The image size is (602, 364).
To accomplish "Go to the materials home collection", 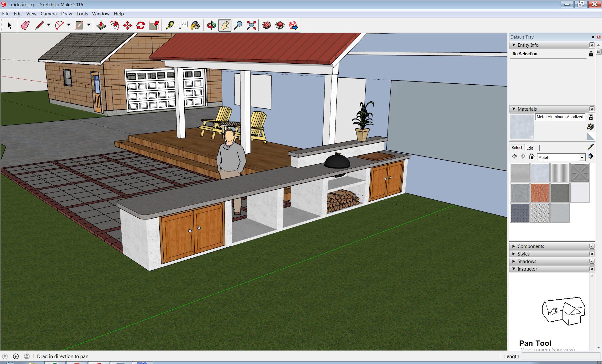I will [531, 156].
